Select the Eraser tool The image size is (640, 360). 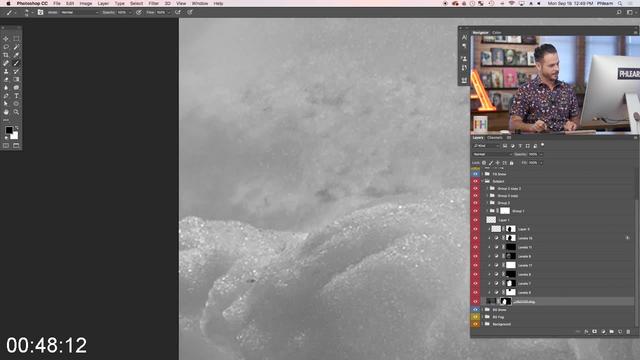[x=6, y=79]
